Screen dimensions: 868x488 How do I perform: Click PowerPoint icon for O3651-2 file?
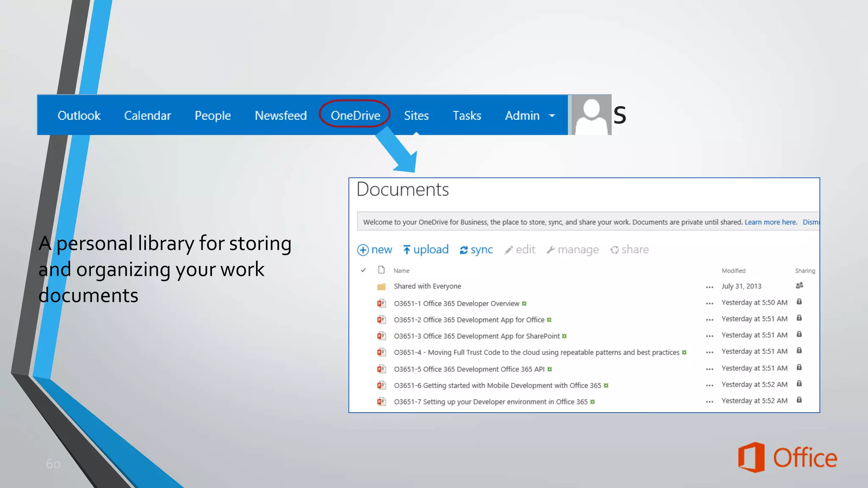381,319
